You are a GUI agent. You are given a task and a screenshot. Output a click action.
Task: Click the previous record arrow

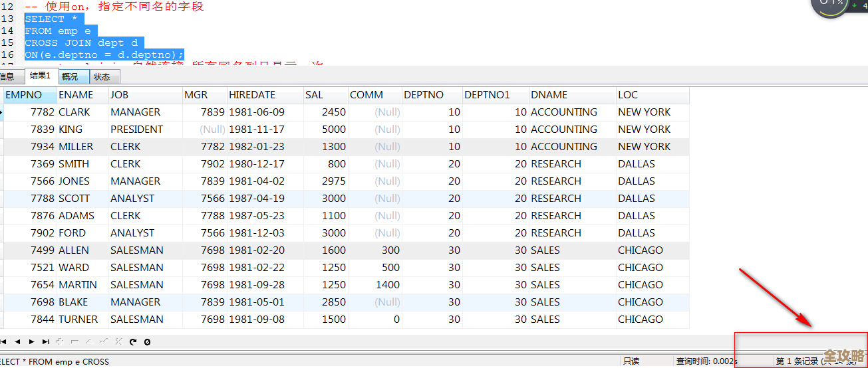[x=17, y=341]
